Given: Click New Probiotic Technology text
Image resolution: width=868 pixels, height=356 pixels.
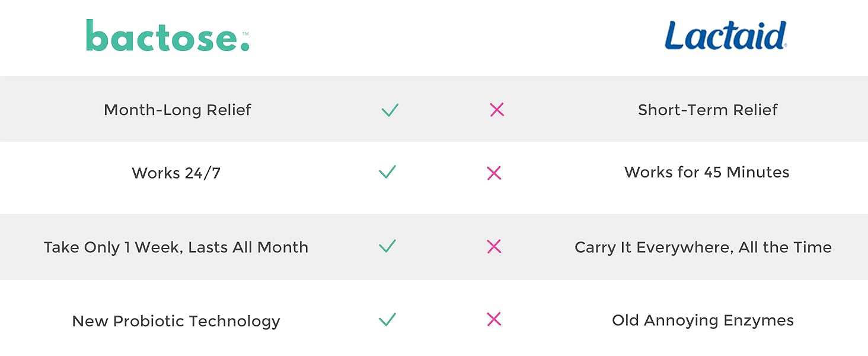Looking at the screenshot, I should 176,322.
